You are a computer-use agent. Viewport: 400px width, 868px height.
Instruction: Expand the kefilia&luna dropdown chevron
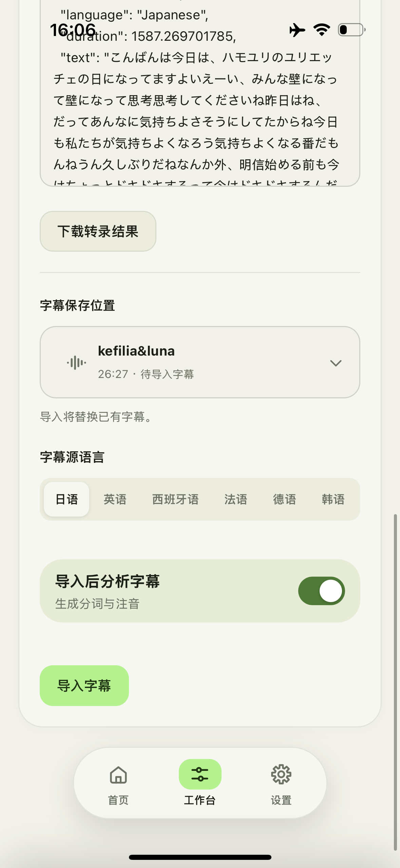tap(336, 363)
